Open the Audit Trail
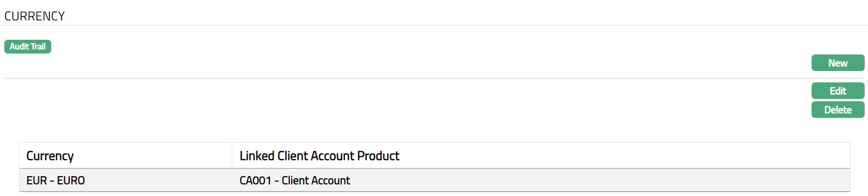Image resolution: width=868 pixels, height=196 pixels. (x=27, y=46)
